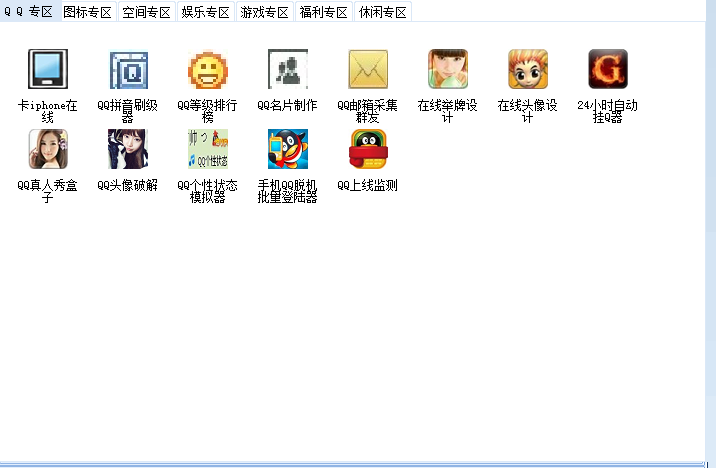Launch 手机QQ脱机批量登陆器 penguin icon
Screen dimensions: 716x468
(288, 149)
